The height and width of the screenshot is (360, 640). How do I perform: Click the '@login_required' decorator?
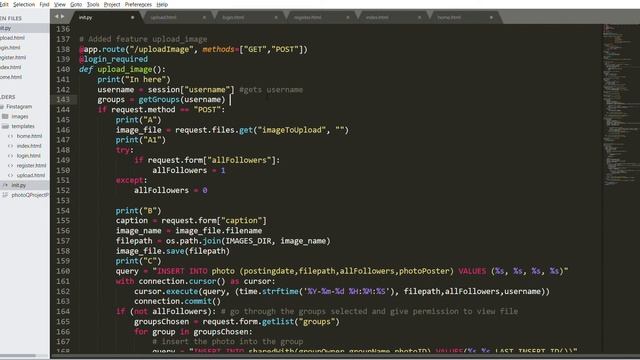(113, 59)
